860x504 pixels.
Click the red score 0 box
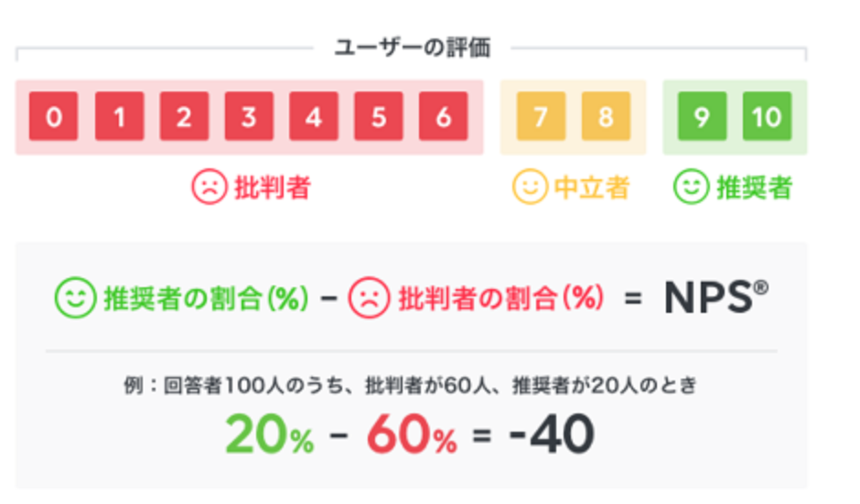53,116
